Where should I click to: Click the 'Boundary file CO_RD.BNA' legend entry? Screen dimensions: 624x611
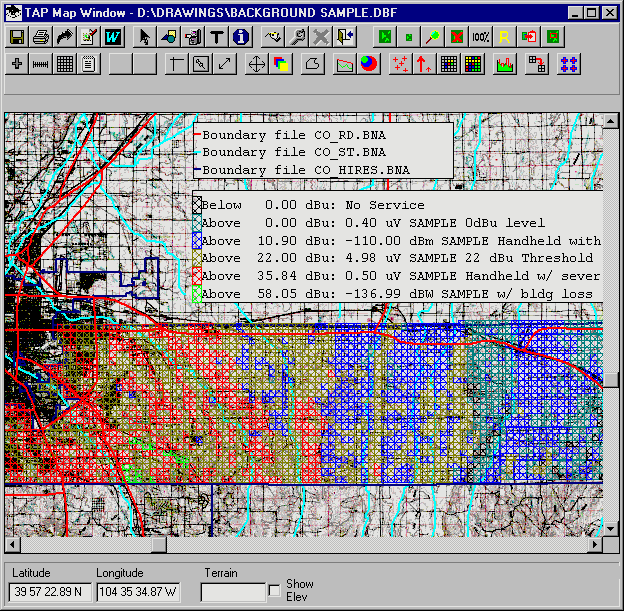point(290,135)
